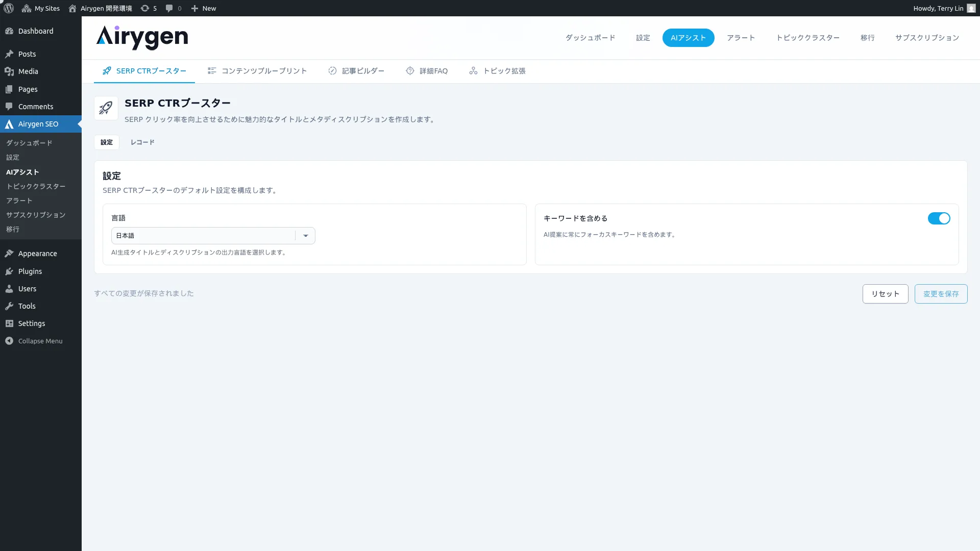980x551 pixels.
Task: Click the リセット button
Action: (885, 294)
